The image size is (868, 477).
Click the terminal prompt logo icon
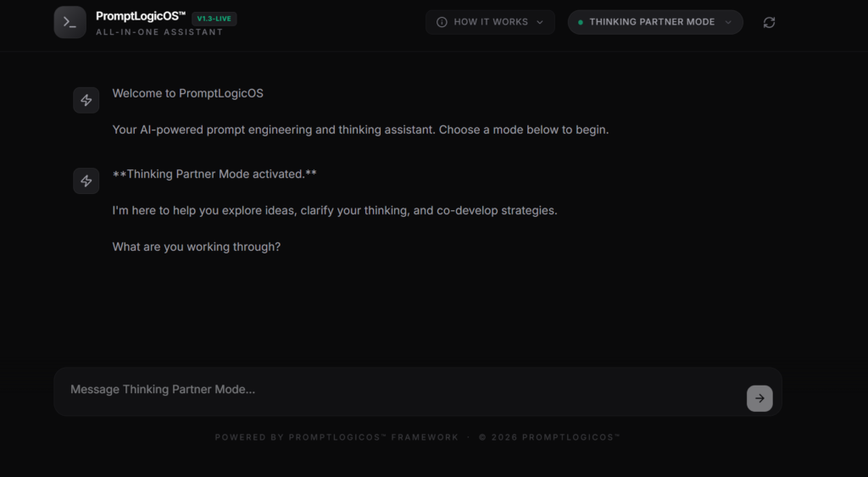pos(70,22)
